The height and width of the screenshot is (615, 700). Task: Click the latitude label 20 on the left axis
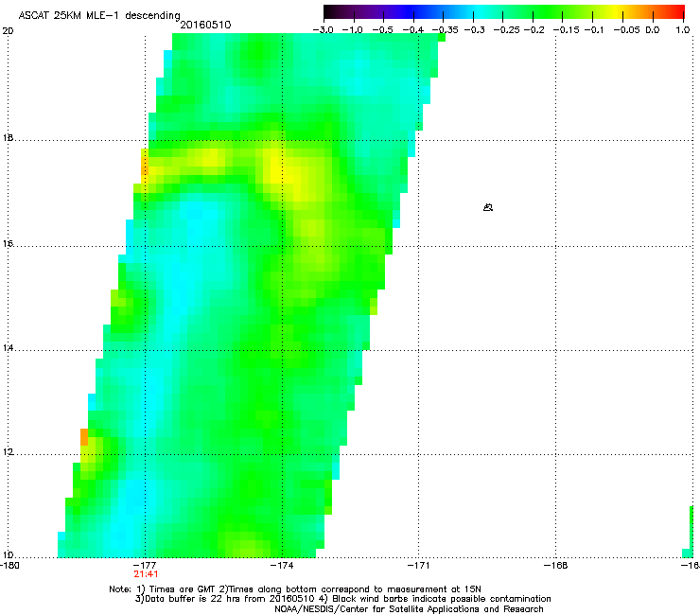coord(8,31)
